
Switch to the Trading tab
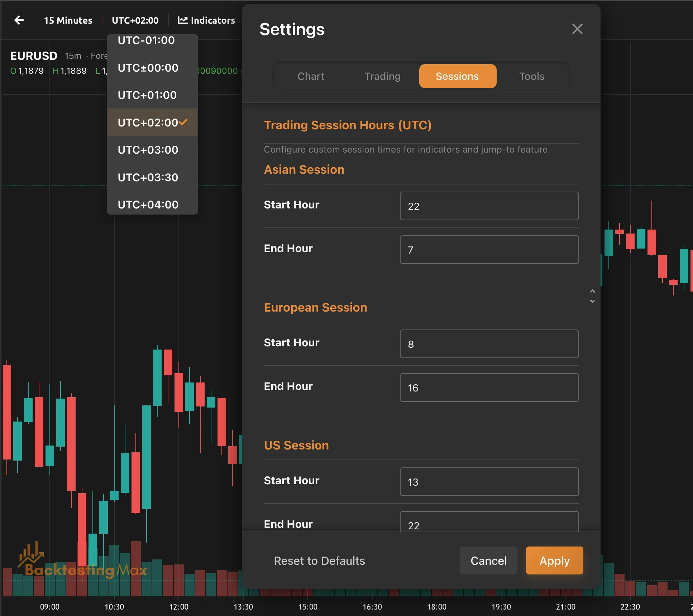click(x=383, y=76)
